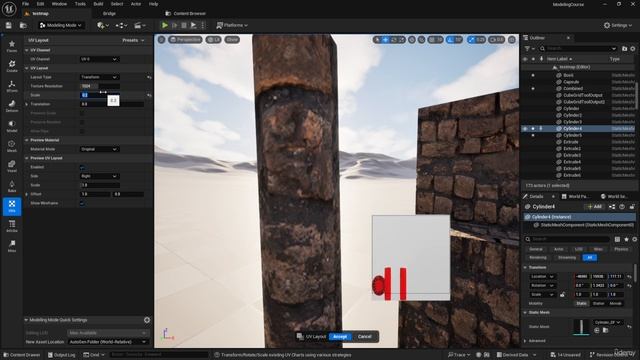Screen dimensions: 640x360
Task: Click the Blueprint/Add Script icon near Add
Action: coord(612,207)
